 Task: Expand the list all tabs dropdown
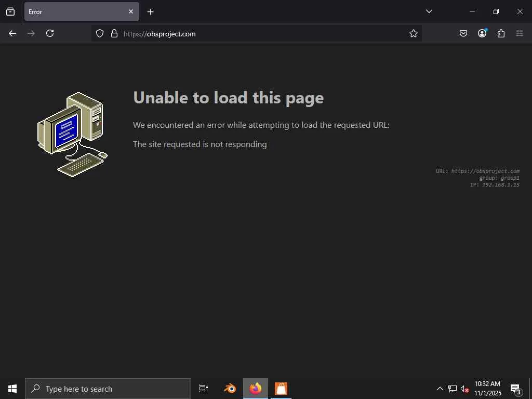pyautogui.click(x=429, y=11)
